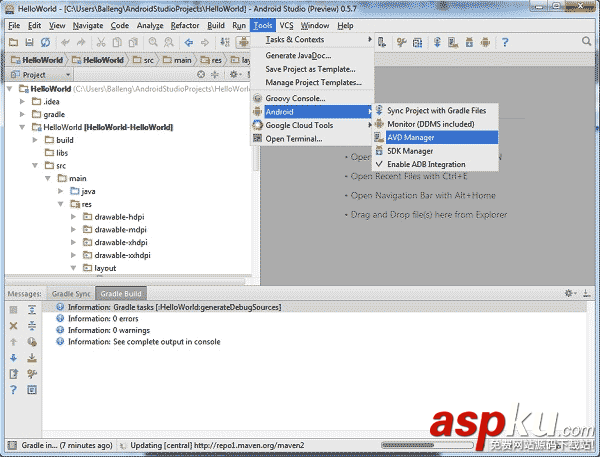
Task: Click the Messages panel question mark help icon
Action: [x=13, y=390]
